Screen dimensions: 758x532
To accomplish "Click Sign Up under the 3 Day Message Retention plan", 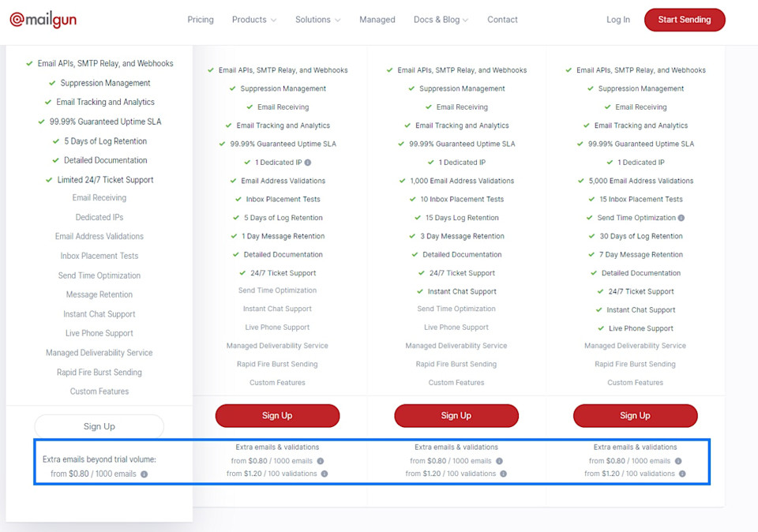I will [456, 415].
